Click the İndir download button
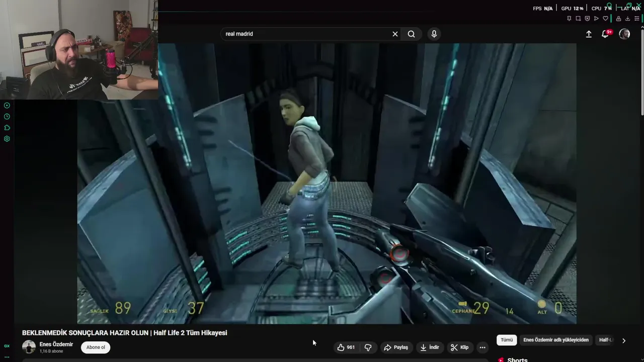The width and height of the screenshot is (644, 362). point(430,347)
